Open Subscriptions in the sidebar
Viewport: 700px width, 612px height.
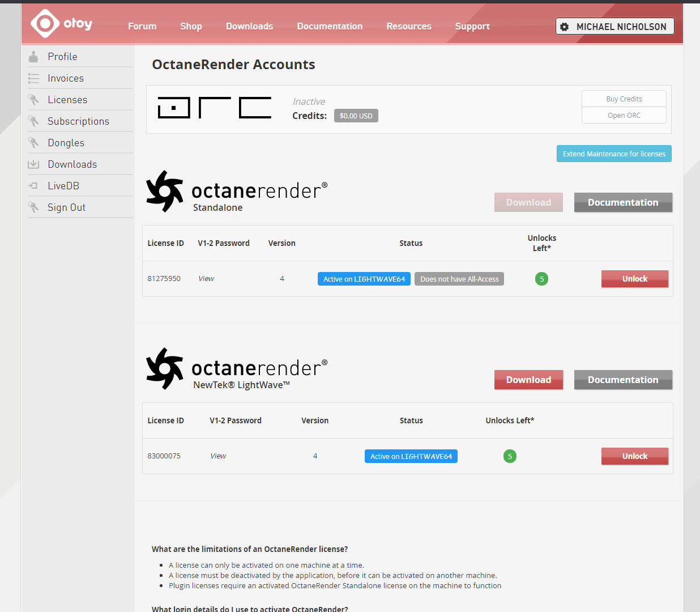point(78,121)
